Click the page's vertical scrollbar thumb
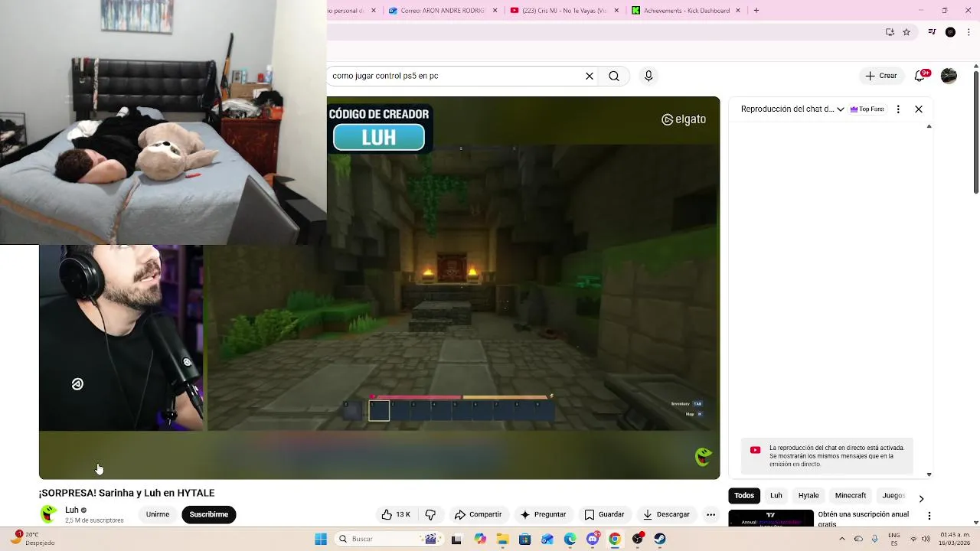Image resolution: width=980 pixels, height=551 pixels. pyautogui.click(x=976, y=132)
